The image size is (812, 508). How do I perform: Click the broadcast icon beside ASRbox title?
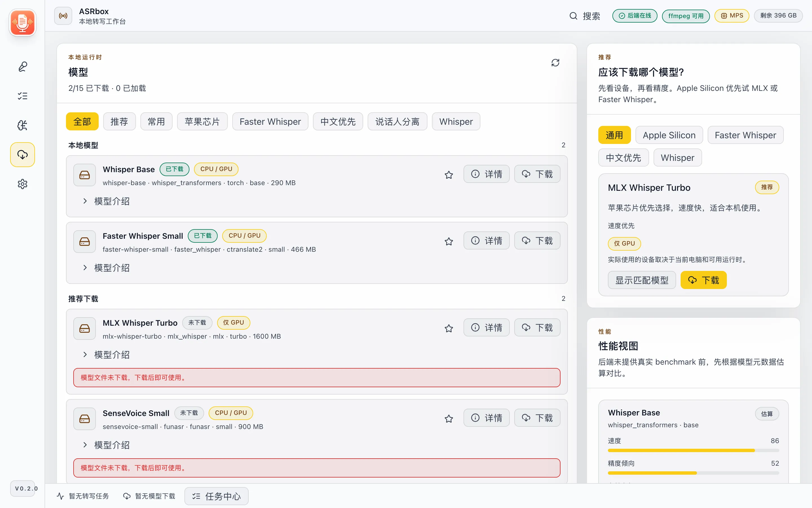pyautogui.click(x=63, y=16)
